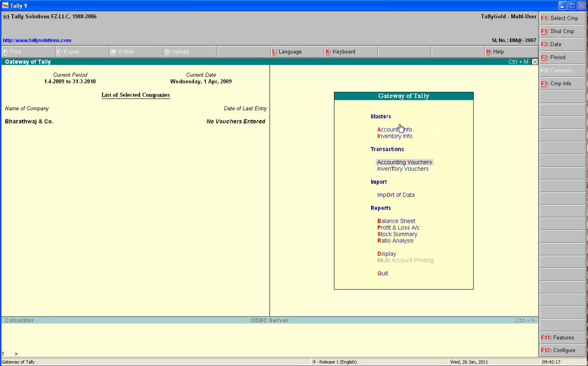Image resolution: width=588 pixels, height=366 pixels.
Task: Open F3: Cmp Info
Action: point(562,84)
